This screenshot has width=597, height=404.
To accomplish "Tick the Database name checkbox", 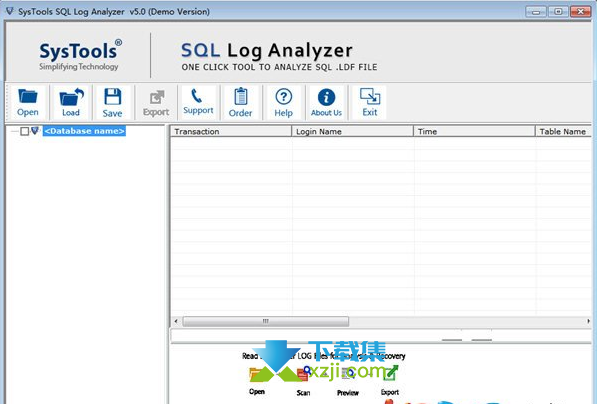I will point(25,131).
